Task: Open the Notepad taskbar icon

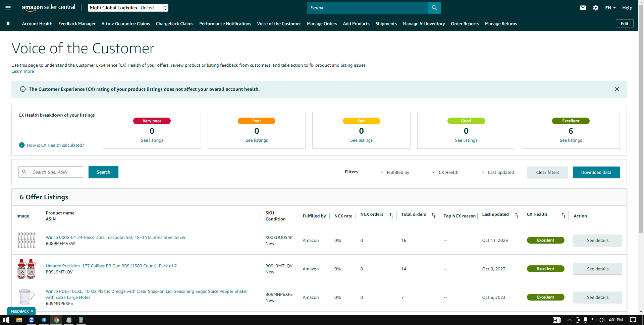Action: pyautogui.click(x=69, y=320)
